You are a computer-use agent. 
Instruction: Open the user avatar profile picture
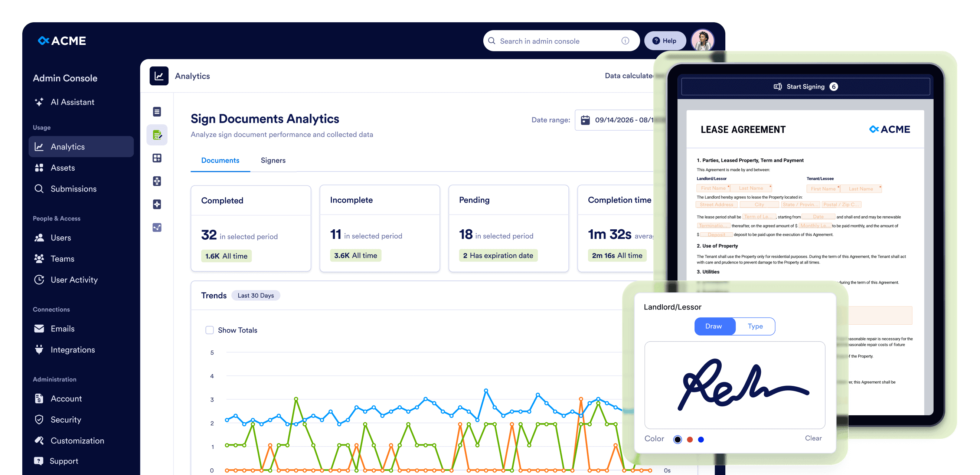(702, 41)
